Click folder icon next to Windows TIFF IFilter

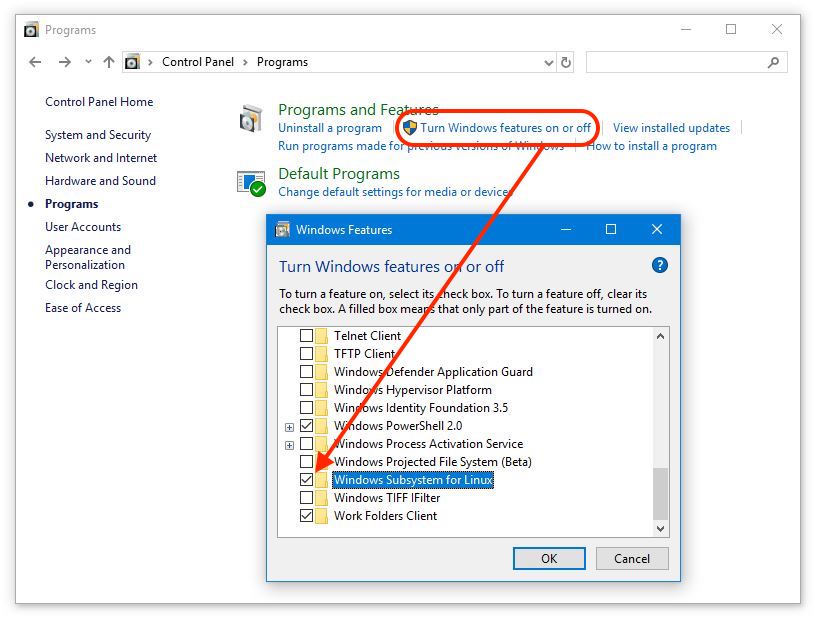322,498
